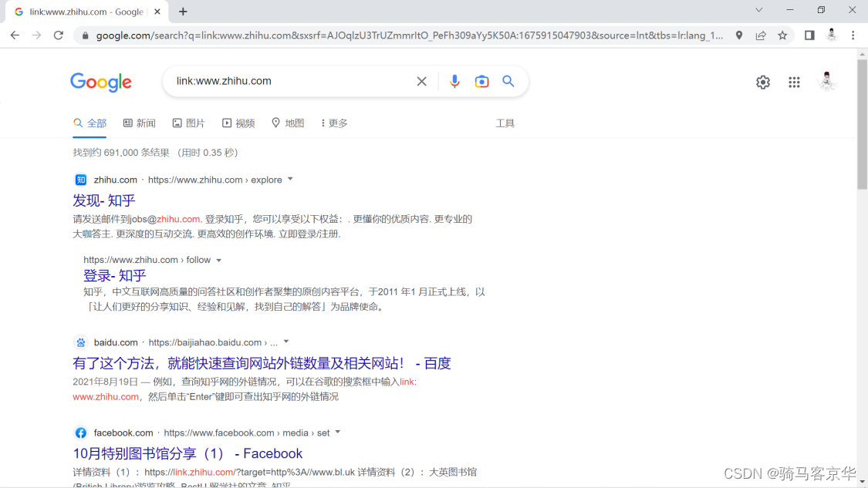Open location permission icon in address bar
The width and height of the screenshot is (868, 488).
click(739, 35)
